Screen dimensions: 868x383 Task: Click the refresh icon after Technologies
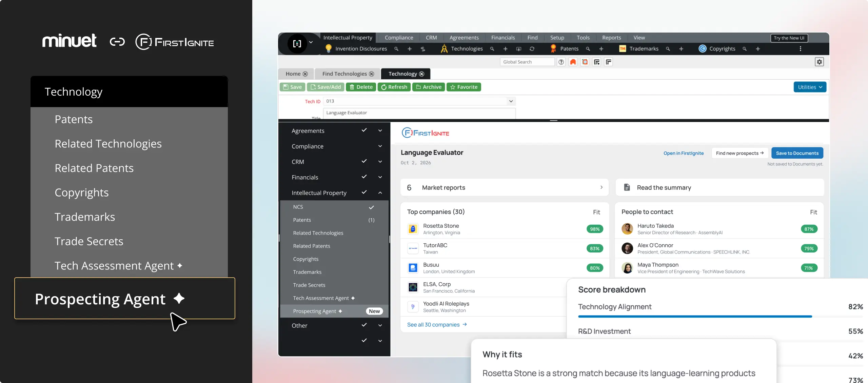click(532, 49)
